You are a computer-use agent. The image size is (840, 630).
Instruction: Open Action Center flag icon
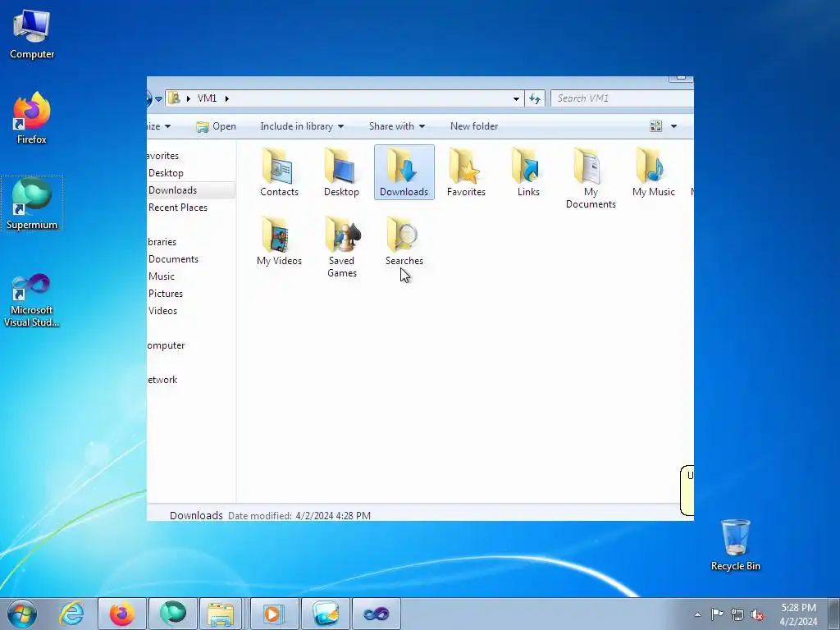717,614
